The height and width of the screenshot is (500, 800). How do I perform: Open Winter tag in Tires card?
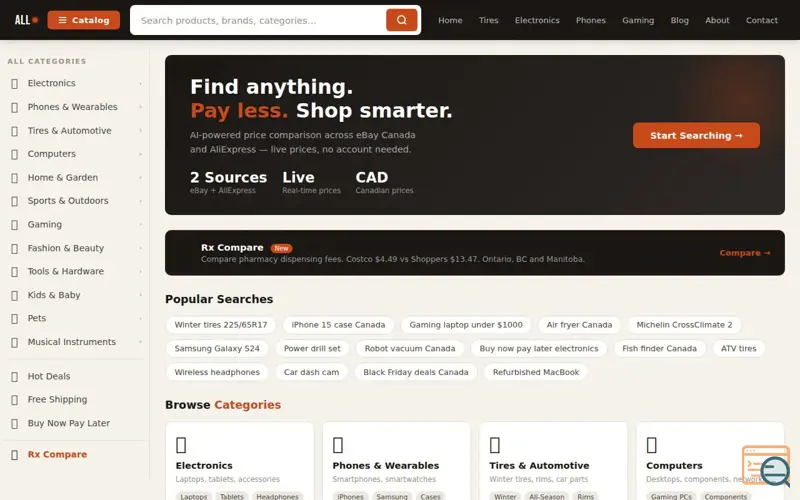pyautogui.click(x=505, y=496)
